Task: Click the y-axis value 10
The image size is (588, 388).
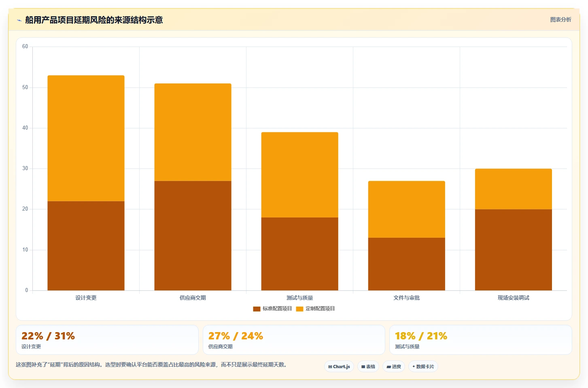Action: point(25,250)
